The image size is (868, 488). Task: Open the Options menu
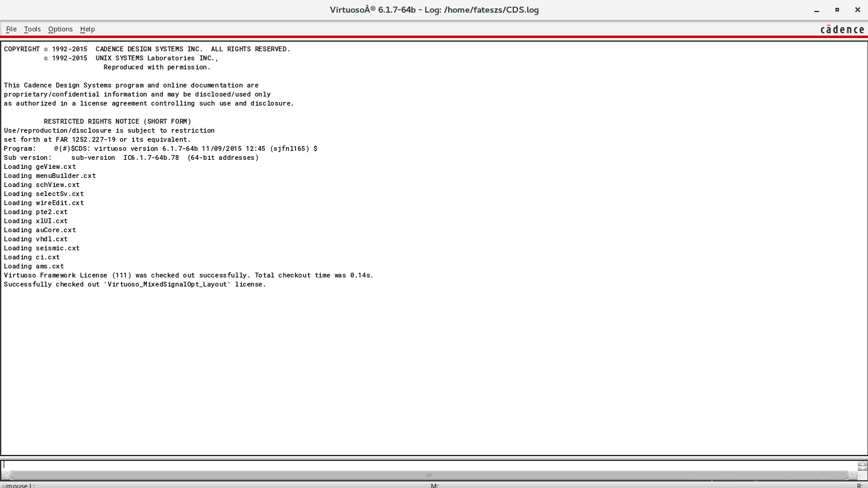coord(60,29)
